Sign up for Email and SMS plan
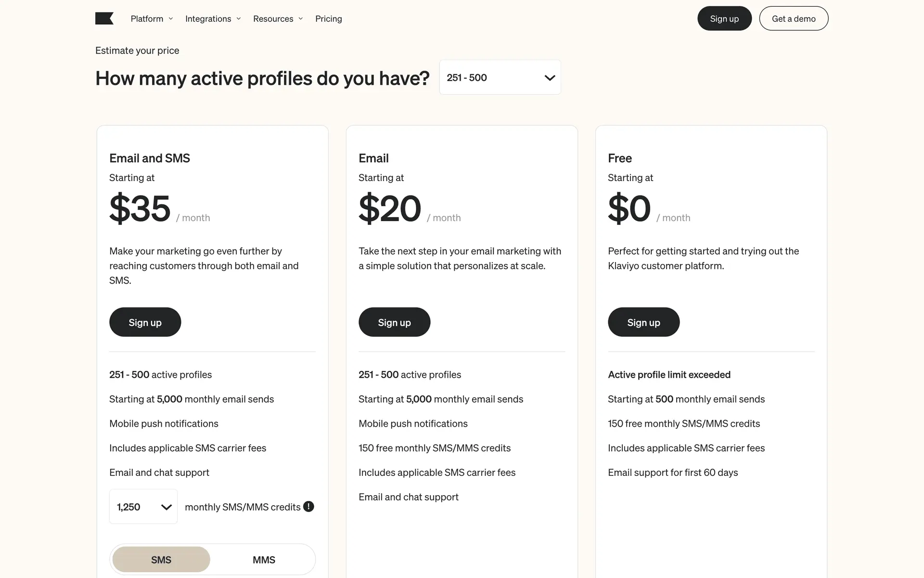 coord(145,322)
